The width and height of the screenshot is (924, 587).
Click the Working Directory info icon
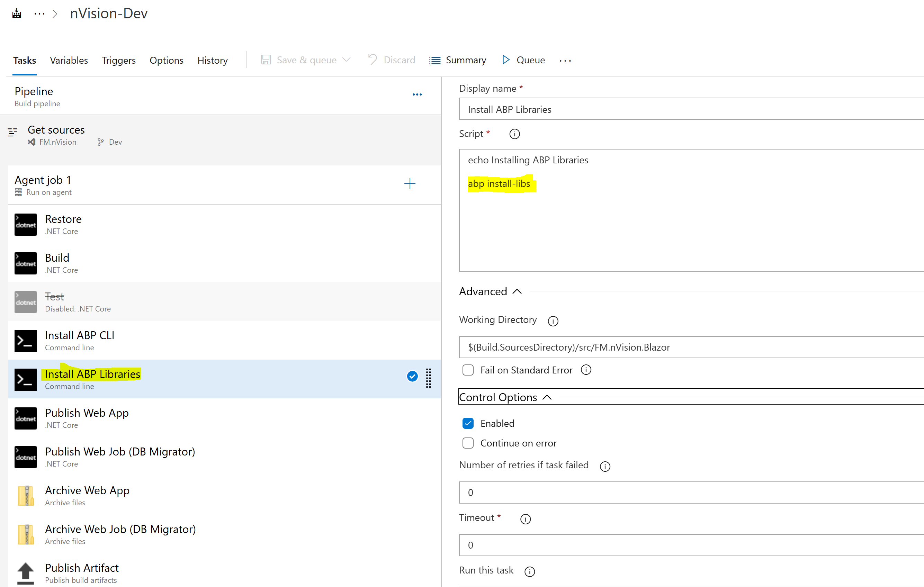pyautogui.click(x=553, y=321)
